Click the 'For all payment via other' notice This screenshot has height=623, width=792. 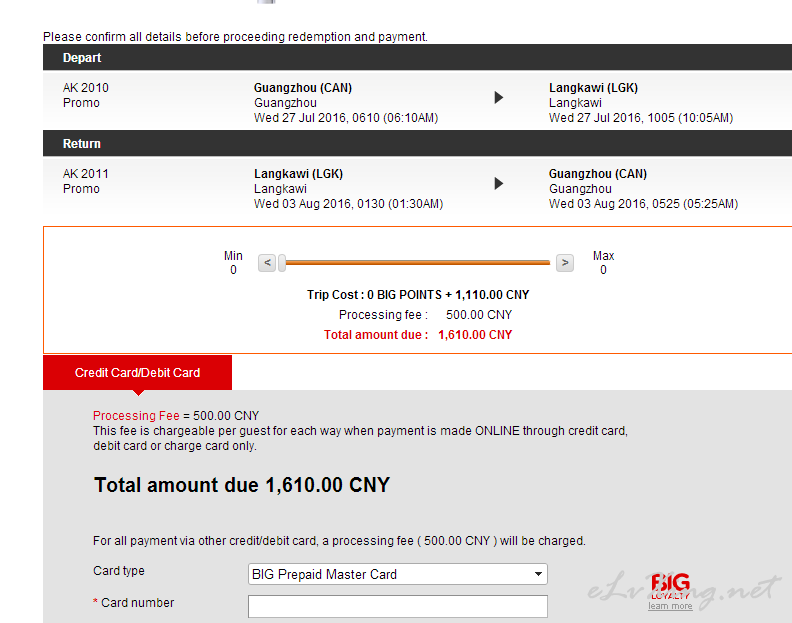339,541
